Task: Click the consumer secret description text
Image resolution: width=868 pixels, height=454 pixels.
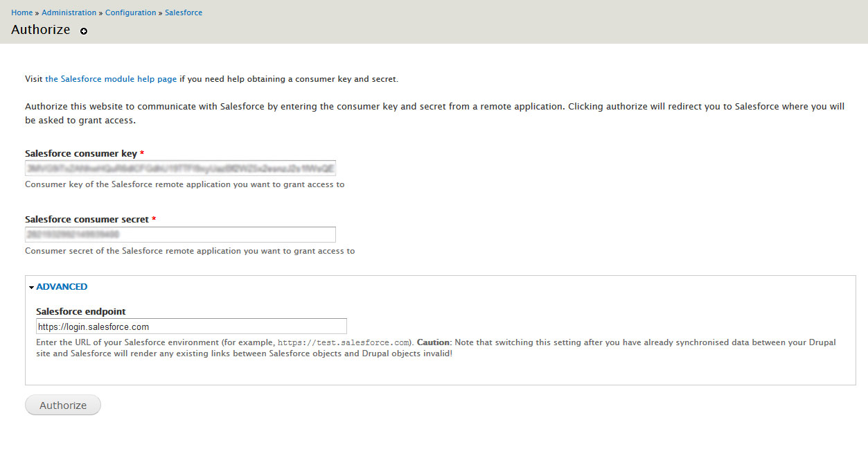Action: pyautogui.click(x=190, y=251)
